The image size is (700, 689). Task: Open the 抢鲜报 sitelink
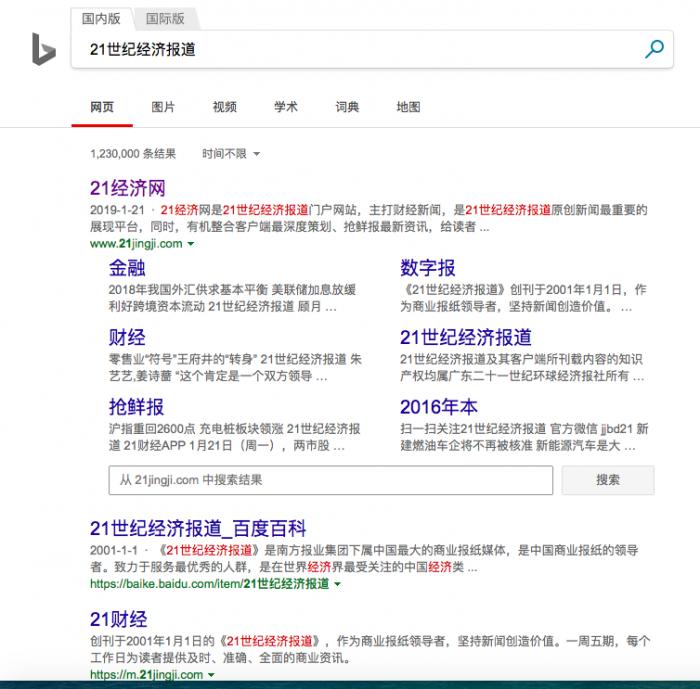point(137,407)
